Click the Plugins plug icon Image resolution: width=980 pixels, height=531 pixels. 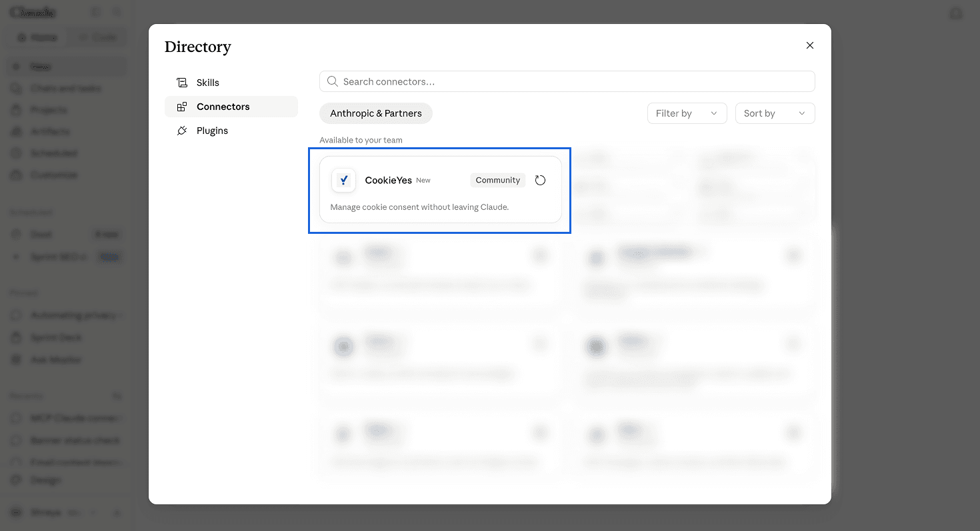click(x=182, y=131)
